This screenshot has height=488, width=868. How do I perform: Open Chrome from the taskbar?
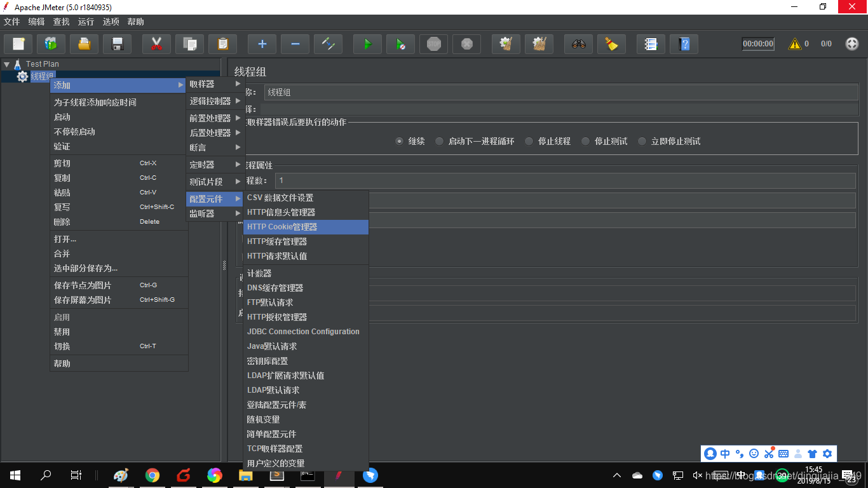pyautogui.click(x=152, y=475)
